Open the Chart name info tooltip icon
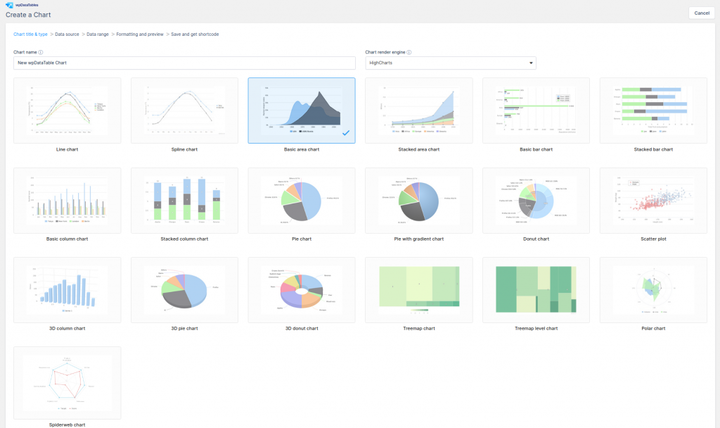720x428 pixels. click(x=41, y=52)
